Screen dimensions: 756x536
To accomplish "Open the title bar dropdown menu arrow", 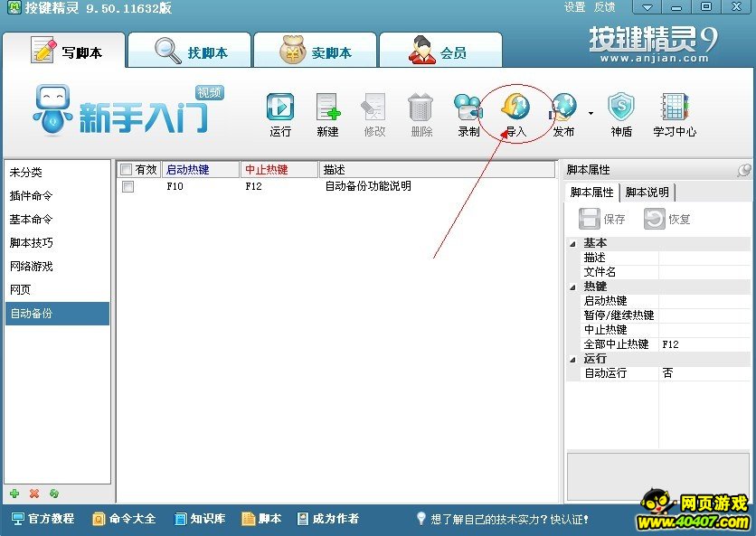I will pos(647,7).
